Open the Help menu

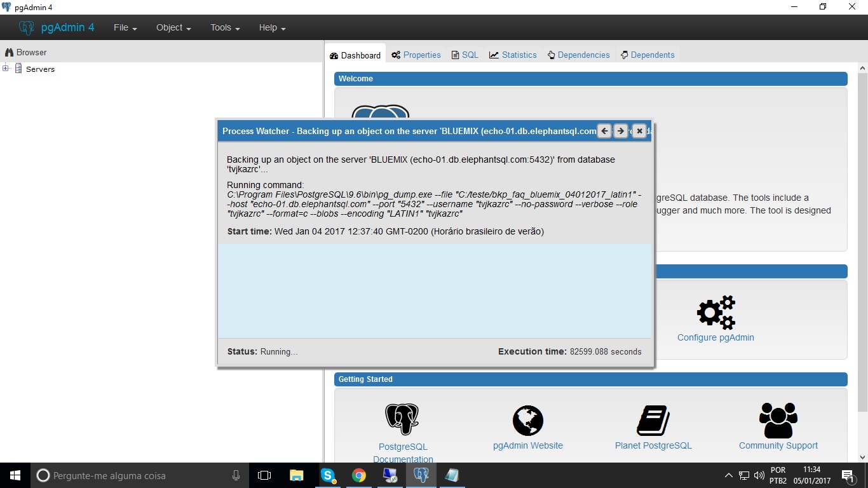click(272, 28)
